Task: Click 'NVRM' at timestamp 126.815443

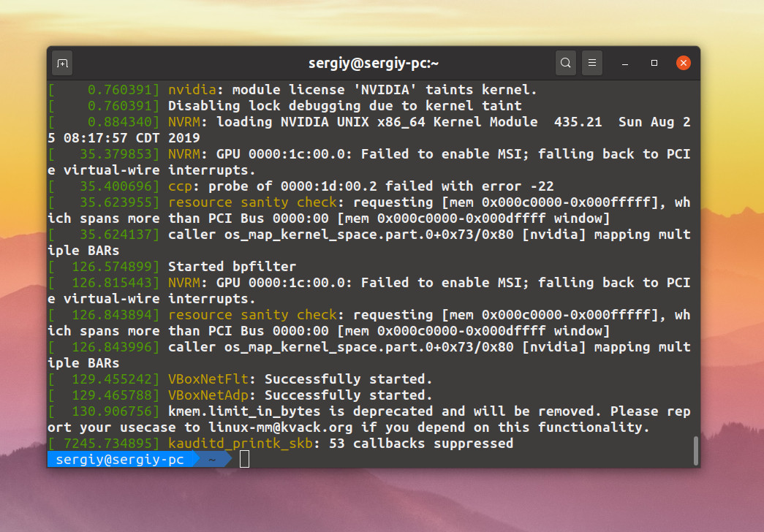Action: pos(184,283)
